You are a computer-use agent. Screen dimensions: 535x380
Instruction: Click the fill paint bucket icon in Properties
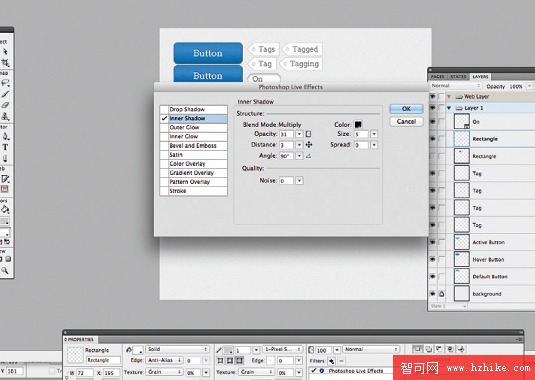(x=129, y=349)
